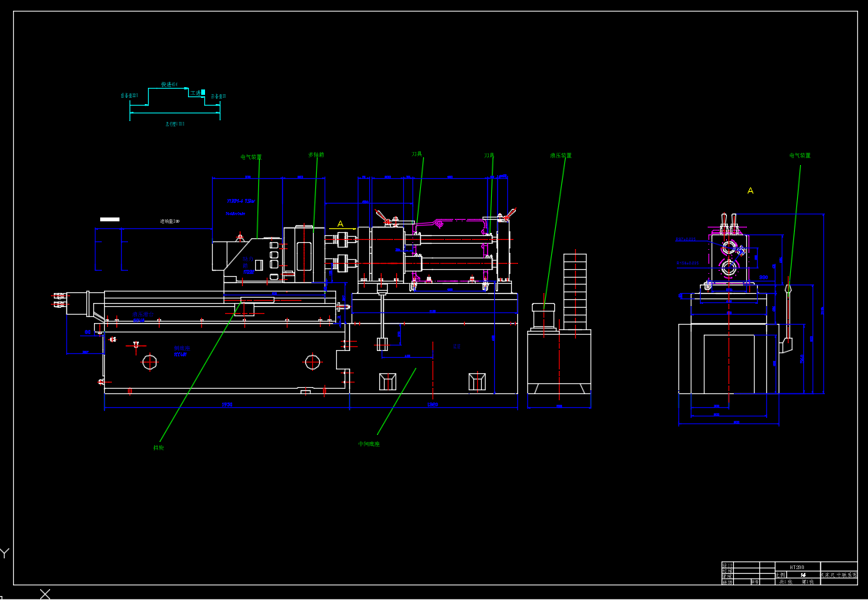This screenshot has width=868, height=600.
Task: Select the yellow A title above side view
Action: (x=750, y=190)
